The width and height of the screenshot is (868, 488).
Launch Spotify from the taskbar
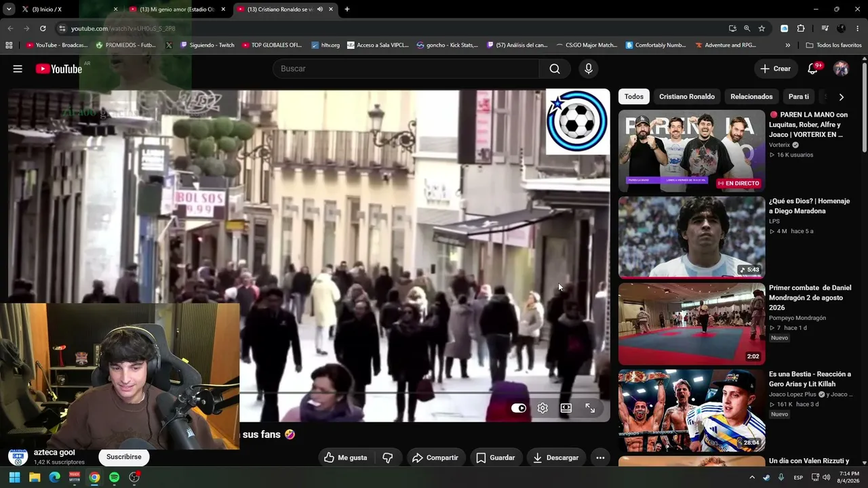[114, 477]
